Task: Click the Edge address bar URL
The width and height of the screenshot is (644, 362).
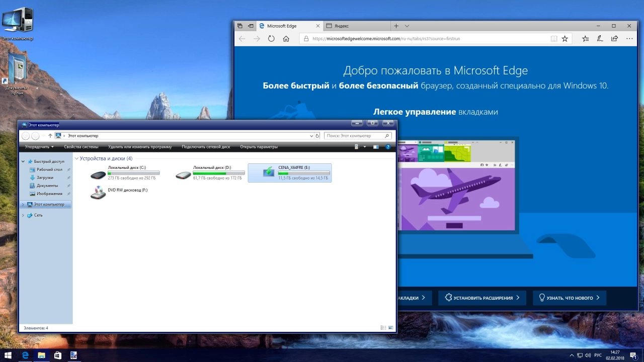Action: coord(386,39)
